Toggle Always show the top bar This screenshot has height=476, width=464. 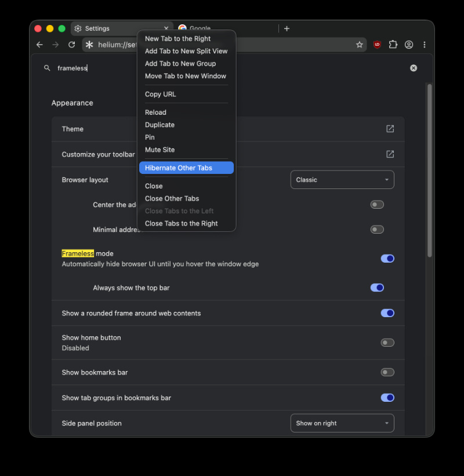tap(377, 288)
